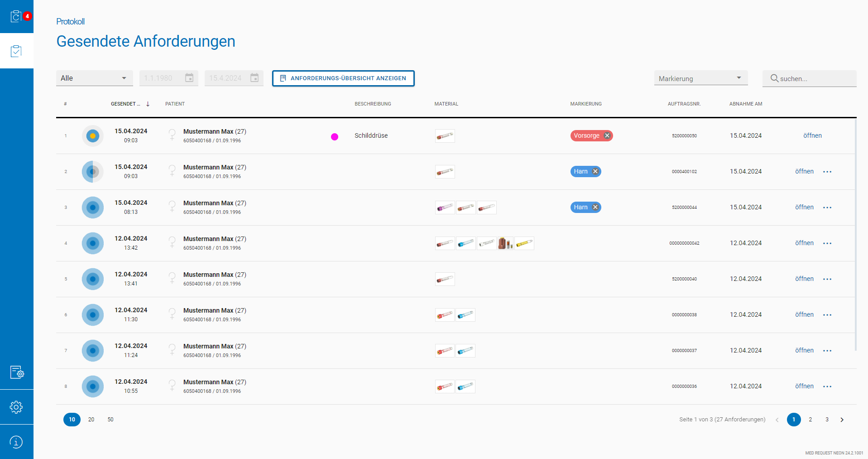Click the status circle for 08:13 request
This screenshot has height=459, width=868.
tap(93, 208)
